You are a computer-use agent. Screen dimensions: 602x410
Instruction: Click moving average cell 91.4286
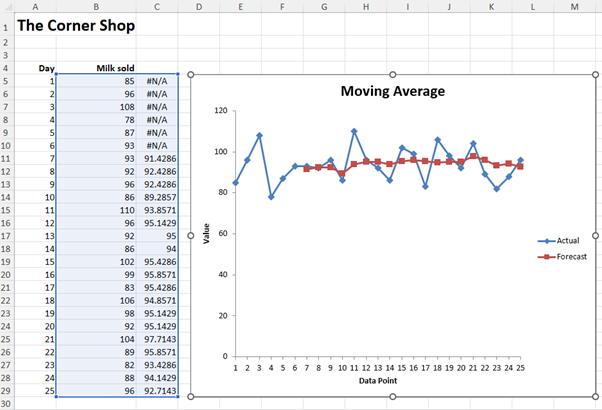click(157, 159)
